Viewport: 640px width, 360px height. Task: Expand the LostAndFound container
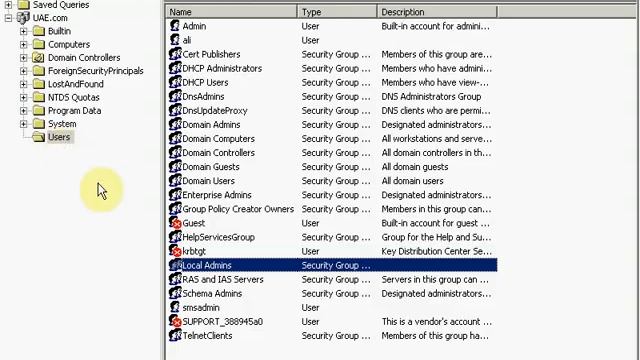23,84
